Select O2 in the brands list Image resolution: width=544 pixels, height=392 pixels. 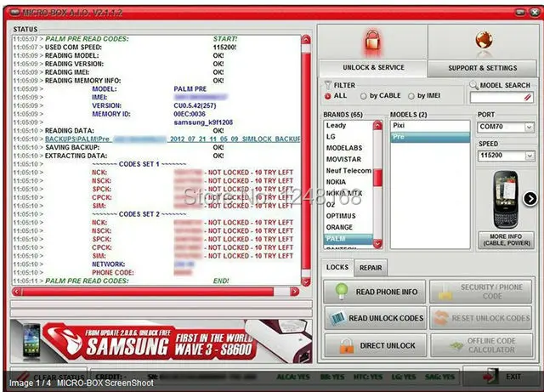(x=348, y=205)
